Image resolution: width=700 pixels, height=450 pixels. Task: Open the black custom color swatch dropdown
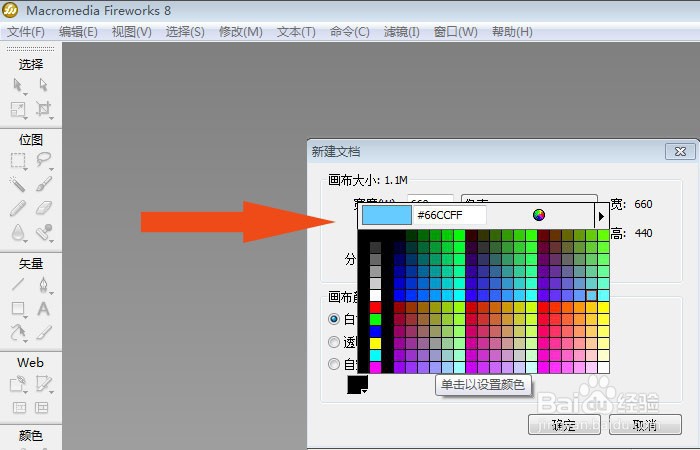coord(358,384)
